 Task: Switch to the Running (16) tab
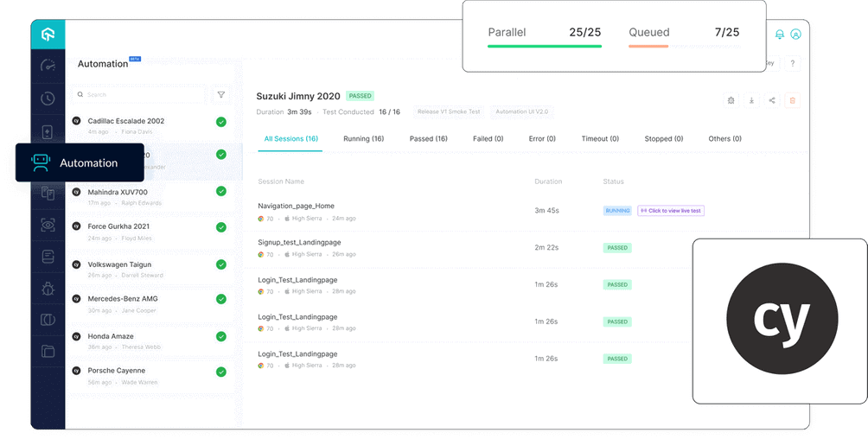click(363, 138)
